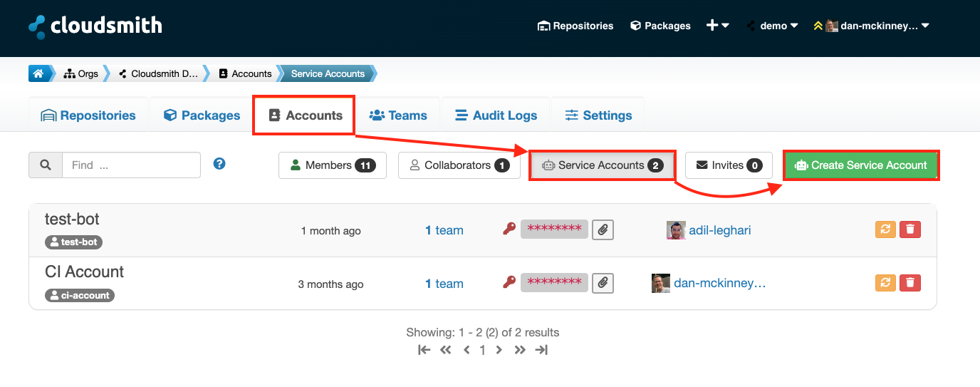Click the key icon for CI Account
The image size is (980, 387).
click(x=509, y=282)
